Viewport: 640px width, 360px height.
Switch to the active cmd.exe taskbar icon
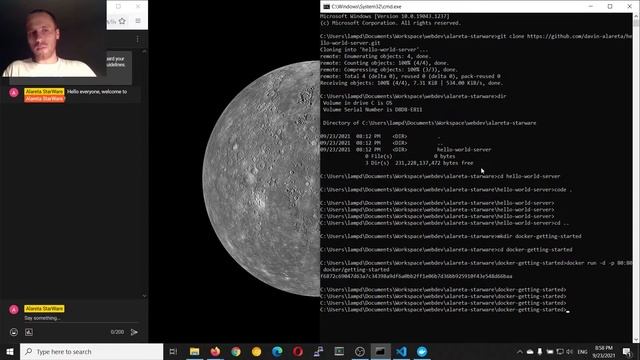tap(380, 351)
